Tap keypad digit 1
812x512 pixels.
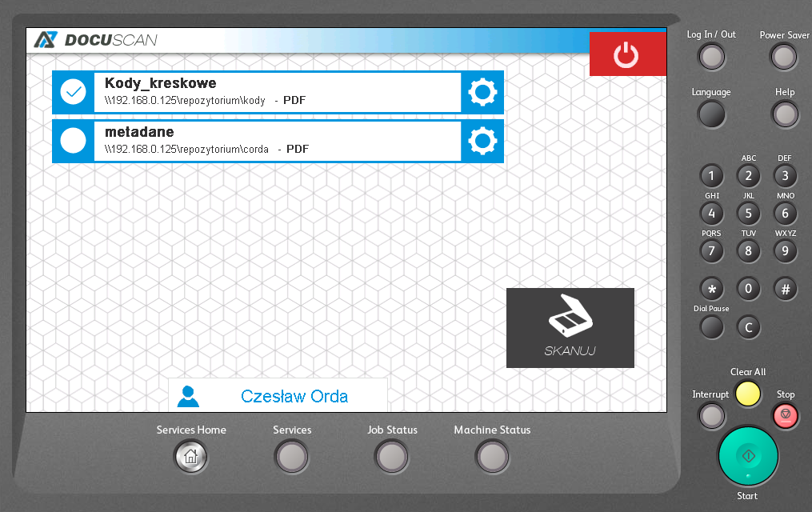pyautogui.click(x=711, y=176)
